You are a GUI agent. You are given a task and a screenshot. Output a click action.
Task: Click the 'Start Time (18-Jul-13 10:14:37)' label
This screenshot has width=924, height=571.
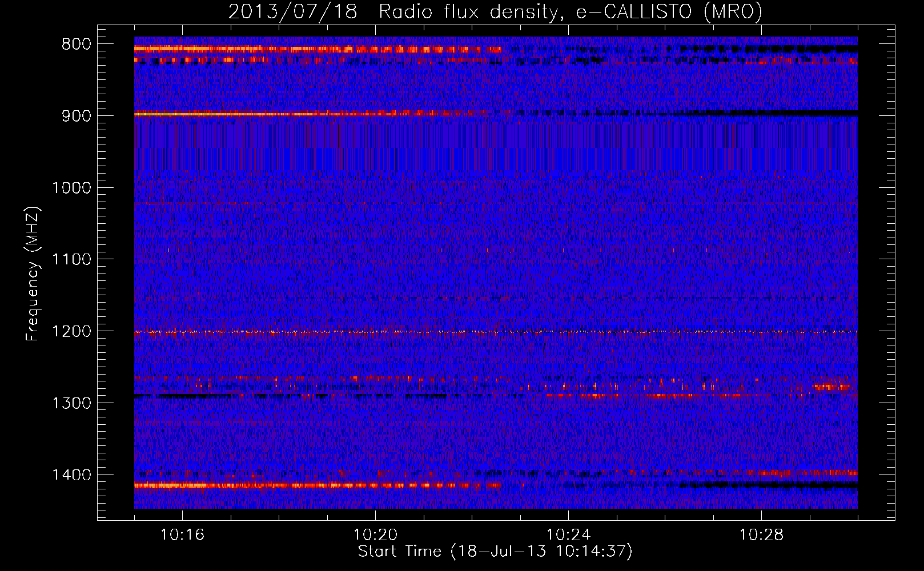coord(495,552)
